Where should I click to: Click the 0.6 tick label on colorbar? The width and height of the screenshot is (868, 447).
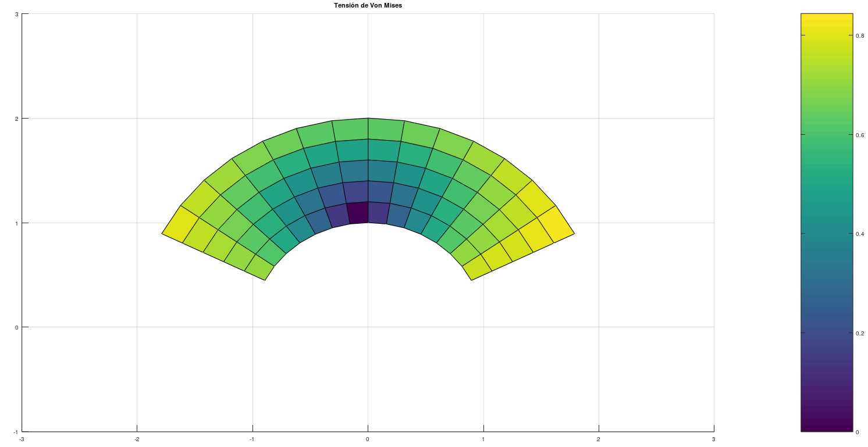[859, 134]
